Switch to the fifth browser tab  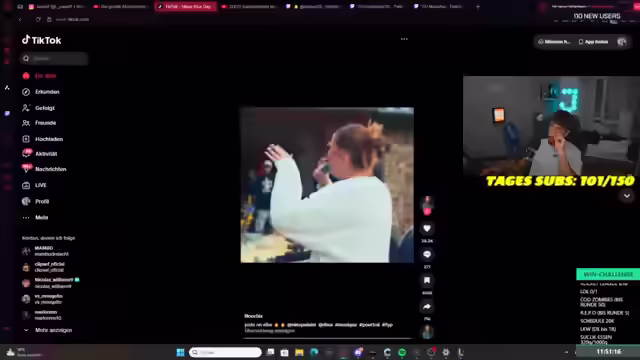point(313,7)
